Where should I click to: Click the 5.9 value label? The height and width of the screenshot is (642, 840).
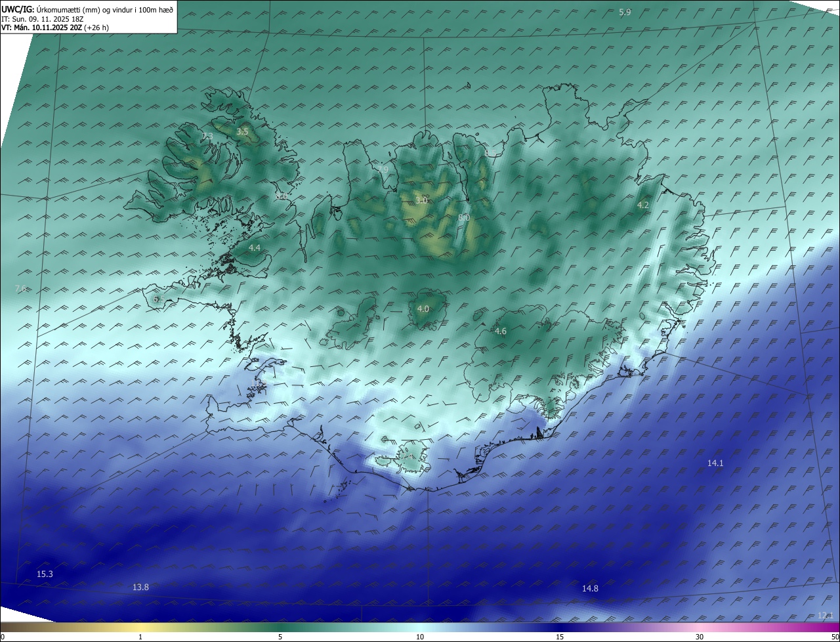point(625,12)
